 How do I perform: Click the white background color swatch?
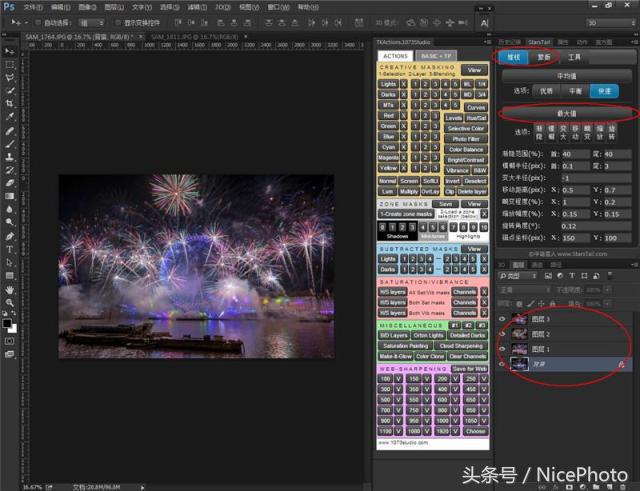[x=13, y=329]
